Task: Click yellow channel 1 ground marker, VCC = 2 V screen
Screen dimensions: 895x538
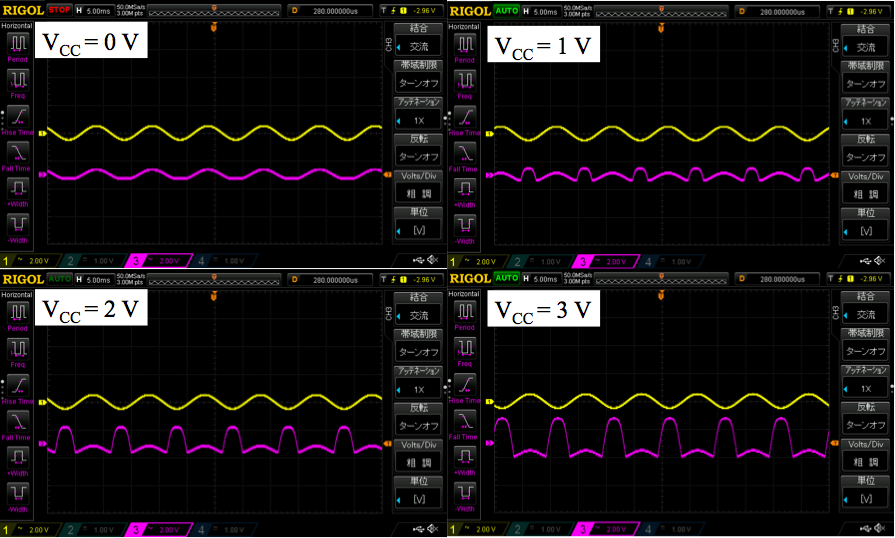Action: pyautogui.click(x=42, y=402)
